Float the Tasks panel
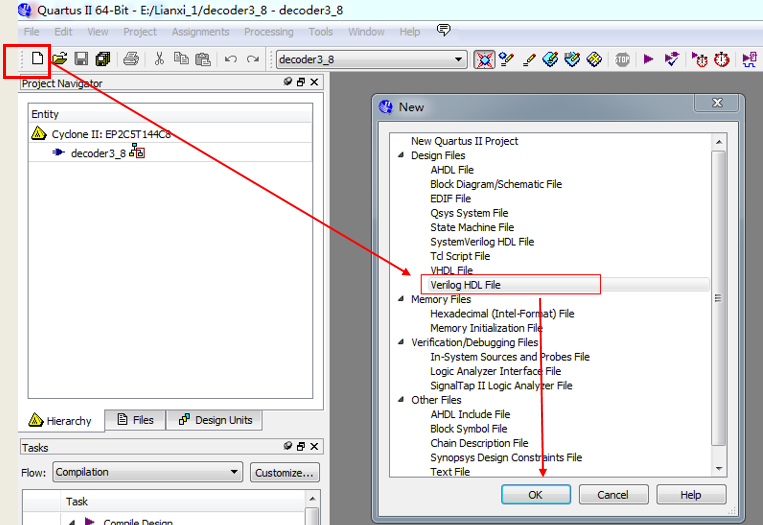 301,446
